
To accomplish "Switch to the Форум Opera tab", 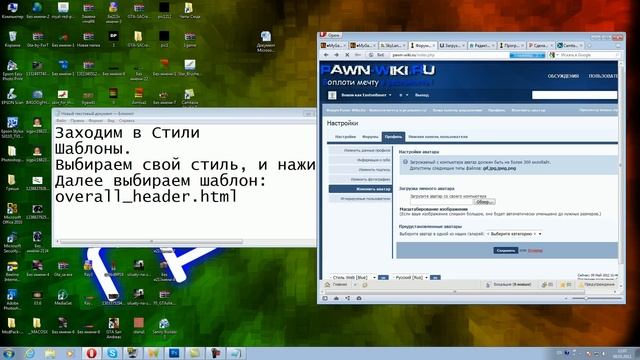I will click(422, 45).
